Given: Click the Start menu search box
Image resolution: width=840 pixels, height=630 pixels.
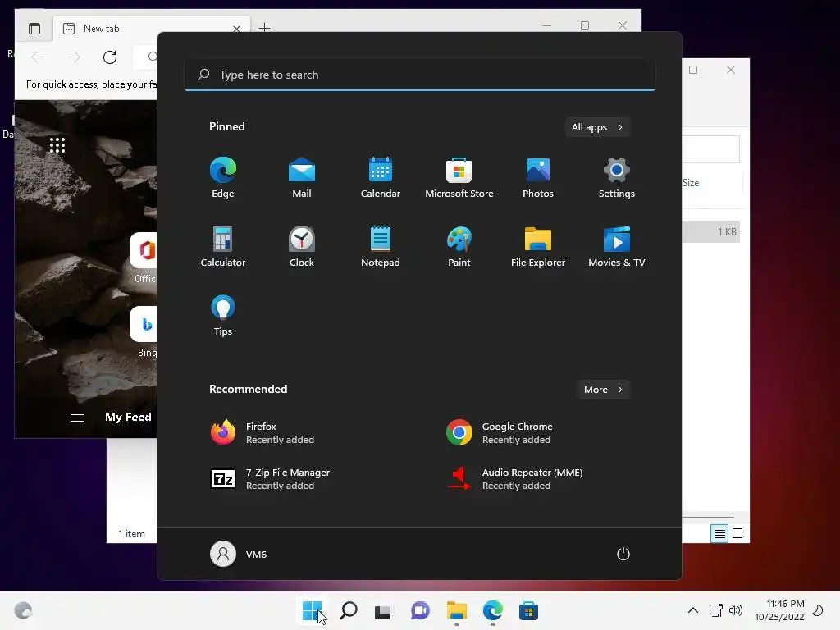Looking at the screenshot, I should (x=420, y=75).
